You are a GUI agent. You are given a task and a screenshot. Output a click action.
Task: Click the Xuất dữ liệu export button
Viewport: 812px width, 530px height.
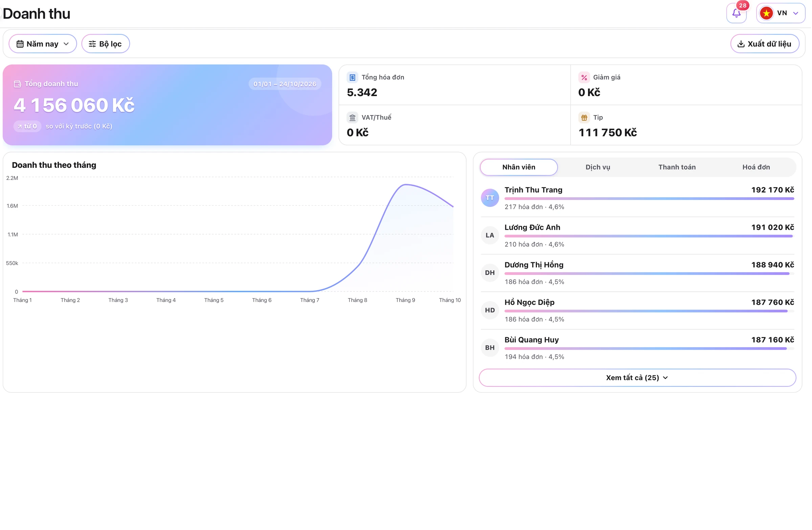[766, 44]
